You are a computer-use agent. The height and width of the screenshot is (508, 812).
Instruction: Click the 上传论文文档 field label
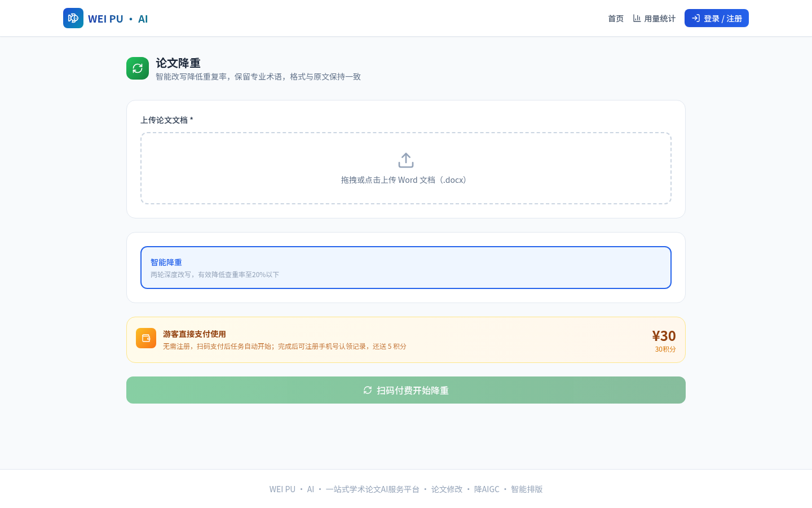pyautogui.click(x=167, y=120)
